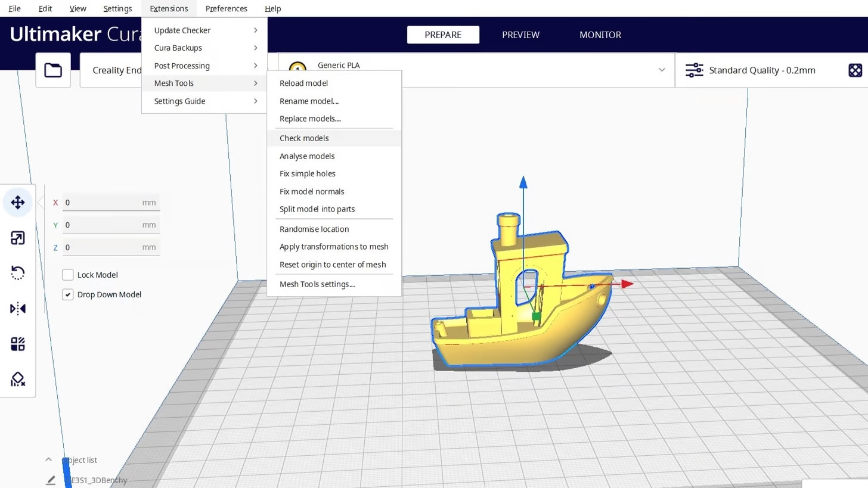The image size is (868, 488).
Task: Click the red X-axis arrow handle
Action: pos(627,284)
